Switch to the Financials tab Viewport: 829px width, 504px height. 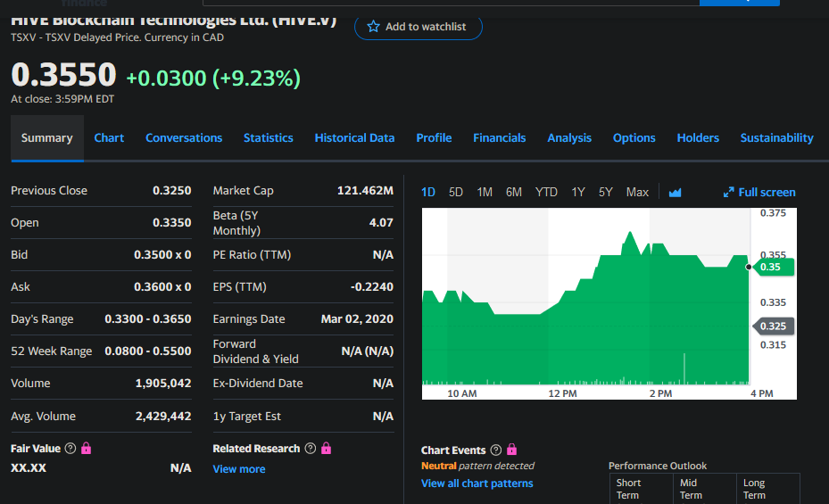(499, 137)
